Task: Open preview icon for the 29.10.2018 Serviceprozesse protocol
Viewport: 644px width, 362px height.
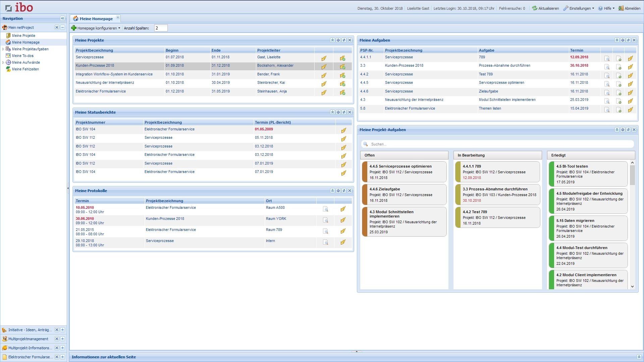Action: click(325, 242)
